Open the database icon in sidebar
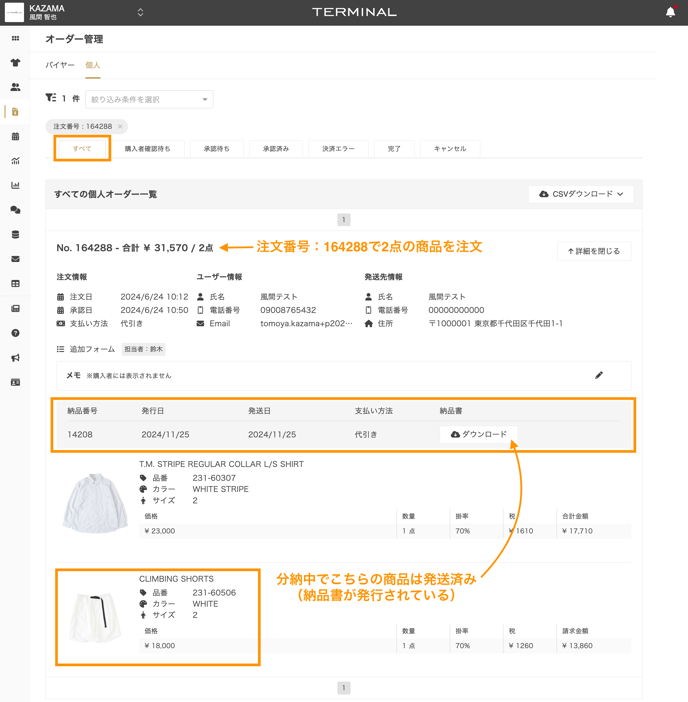Viewport: 688px width, 702px height. [x=15, y=235]
